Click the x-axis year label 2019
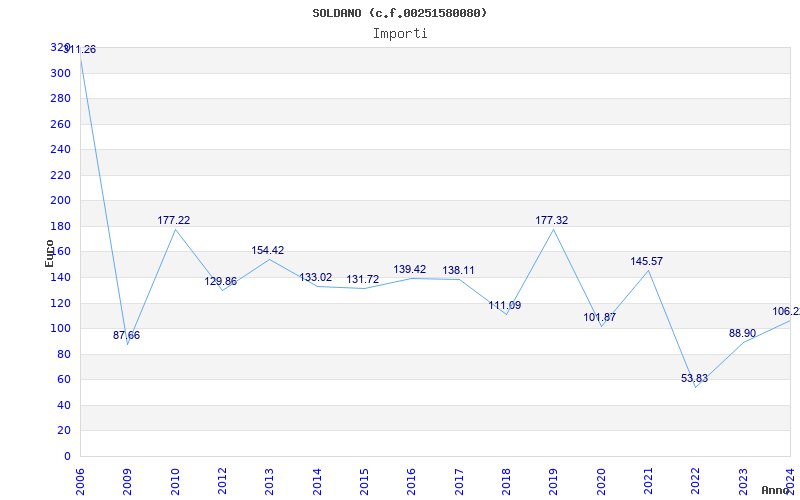The width and height of the screenshot is (800, 500). pyautogui.click(x=554, y=482)
